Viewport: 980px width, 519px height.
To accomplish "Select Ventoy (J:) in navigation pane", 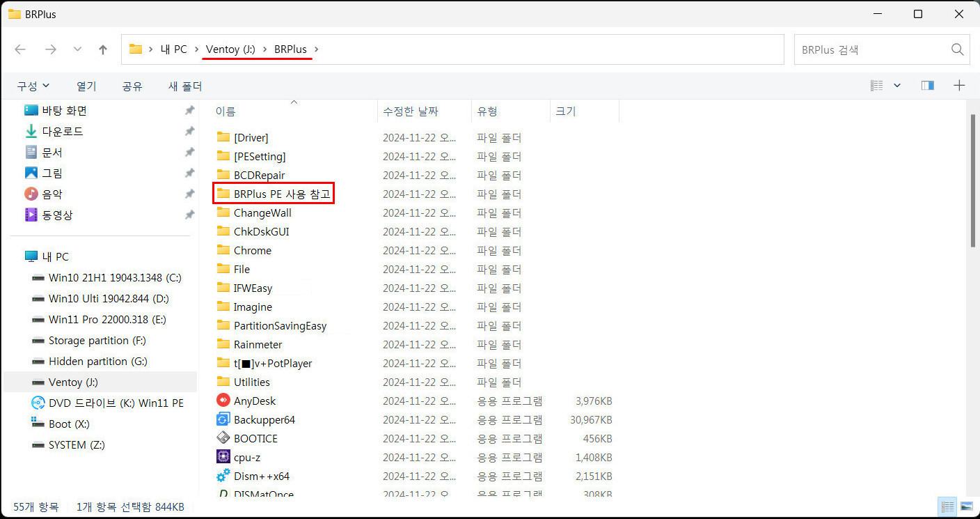I will click(x=100, y=382).
